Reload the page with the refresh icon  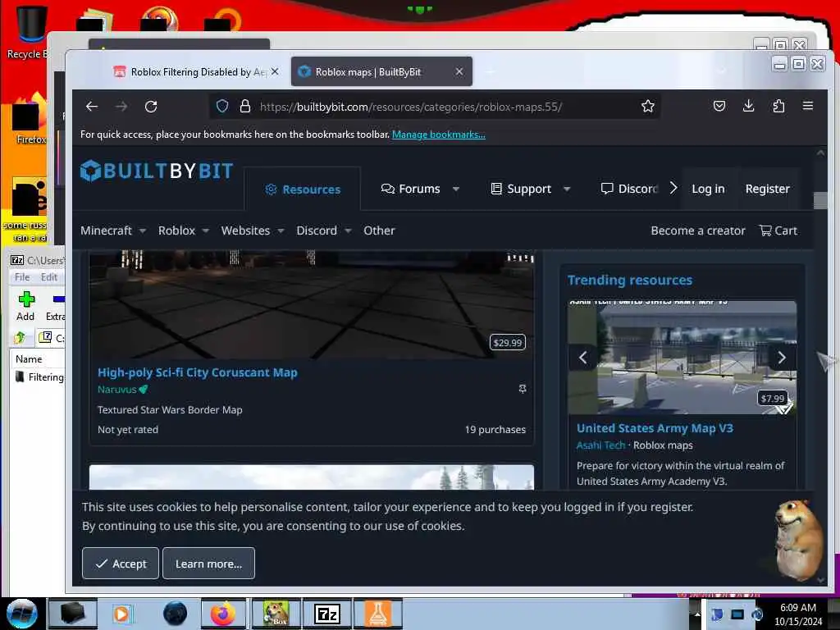tap(151, 107)
